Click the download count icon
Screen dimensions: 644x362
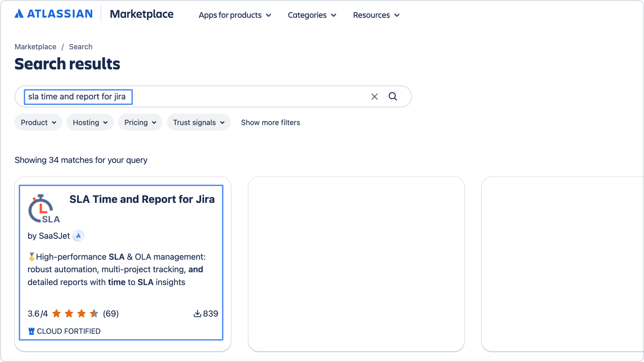pyautogui.click(x=197, y=314)
